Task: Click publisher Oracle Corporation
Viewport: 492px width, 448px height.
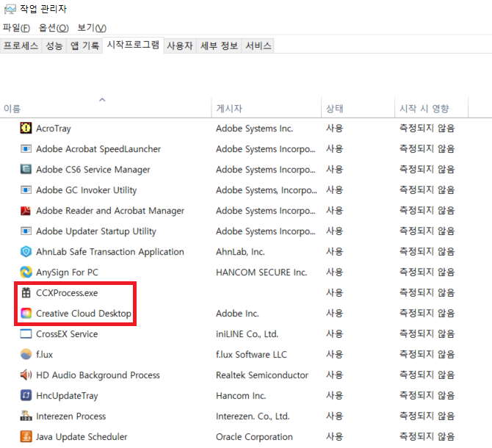Action: click(254, 437)
